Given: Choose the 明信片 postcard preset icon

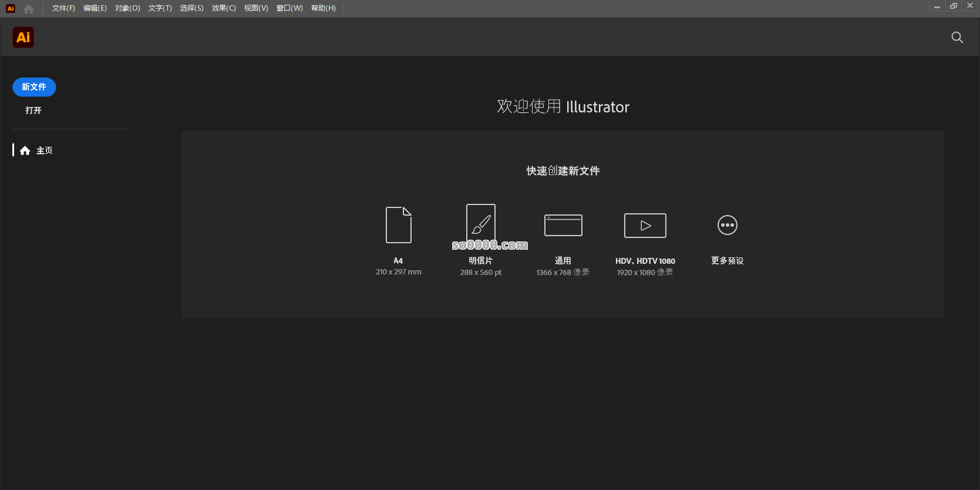Looking at the screenshot, I should click(x=480, y=223).
